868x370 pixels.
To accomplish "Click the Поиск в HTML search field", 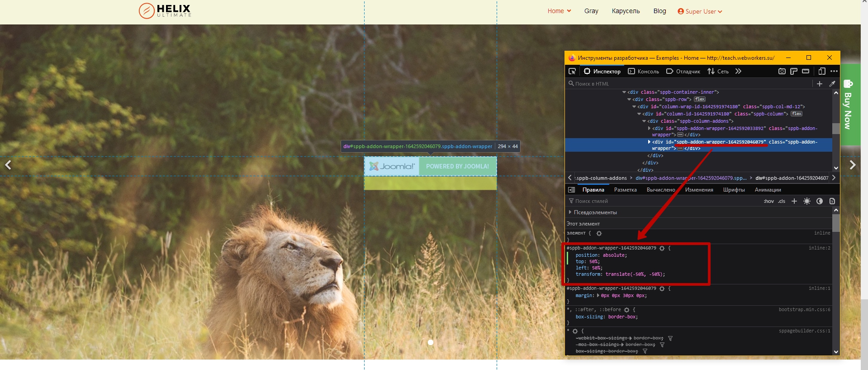I will [x=688, y=84].
